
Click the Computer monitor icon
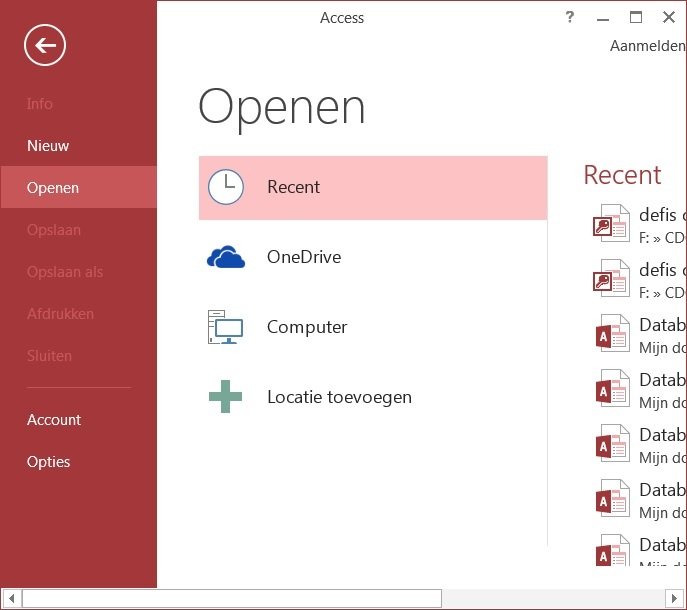[225, 327]
